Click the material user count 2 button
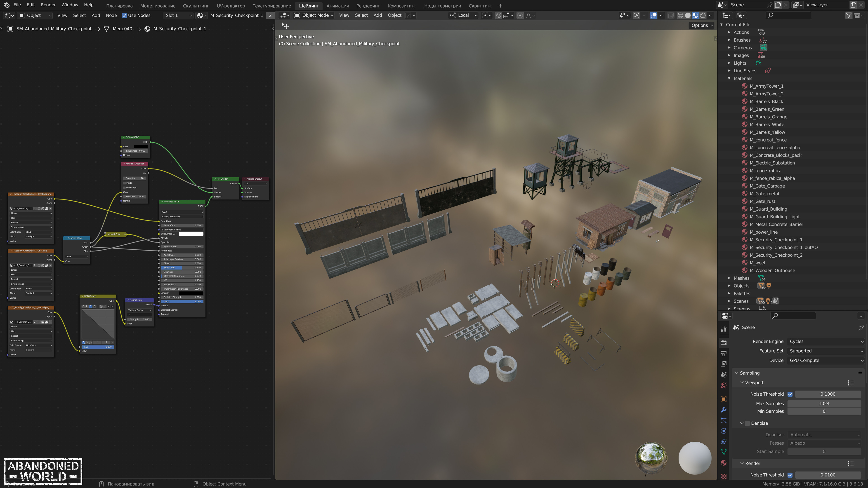The width and height of the screenshot is (868, 488). [x=270, y=16]
